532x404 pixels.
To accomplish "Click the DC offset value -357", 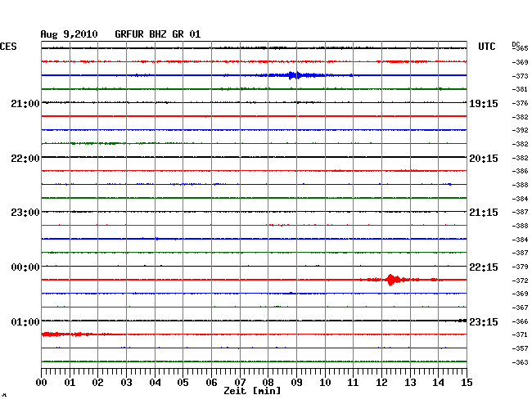I will (520, 348).
